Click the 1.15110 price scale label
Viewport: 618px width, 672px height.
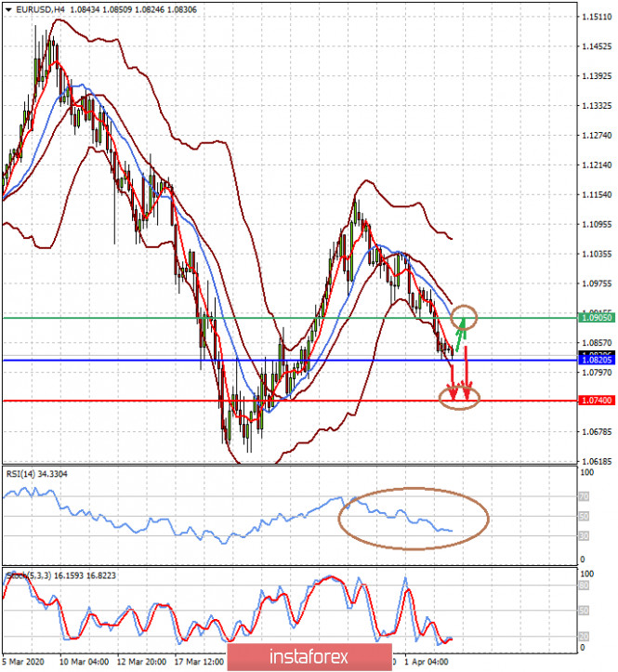(597, 17)
